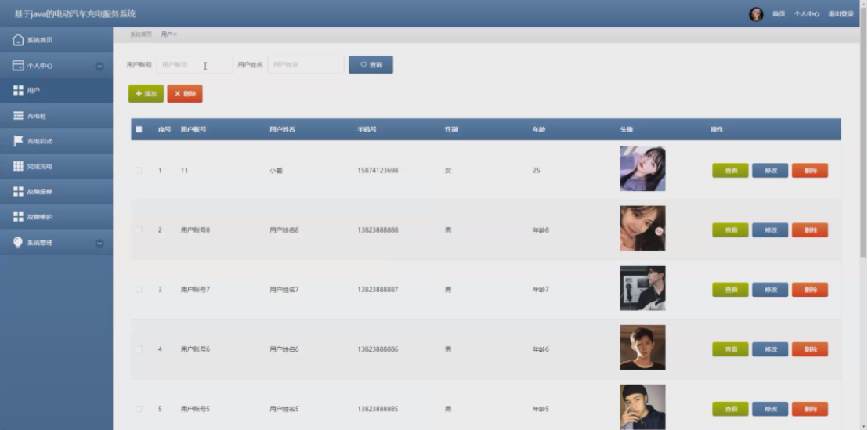The height and width of the screenshot is (430, 868).
Task: Click 查看 for 用户账号5
Action: (730, 409)
